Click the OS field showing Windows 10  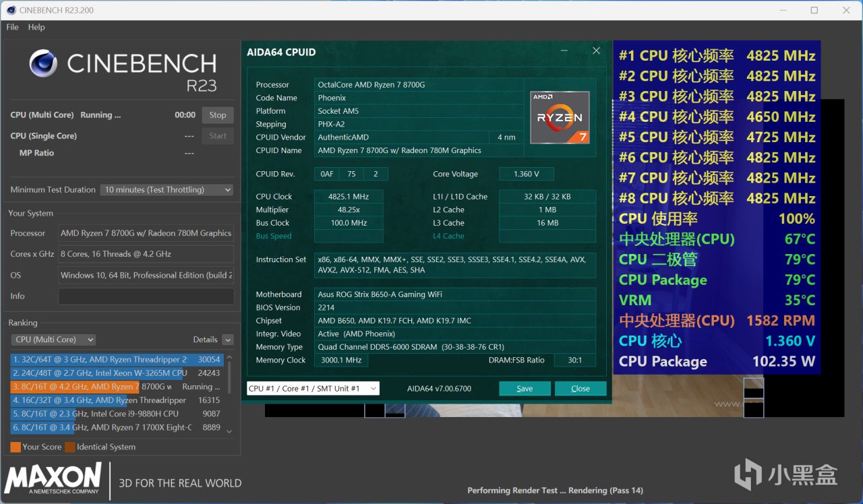point(146,275)
